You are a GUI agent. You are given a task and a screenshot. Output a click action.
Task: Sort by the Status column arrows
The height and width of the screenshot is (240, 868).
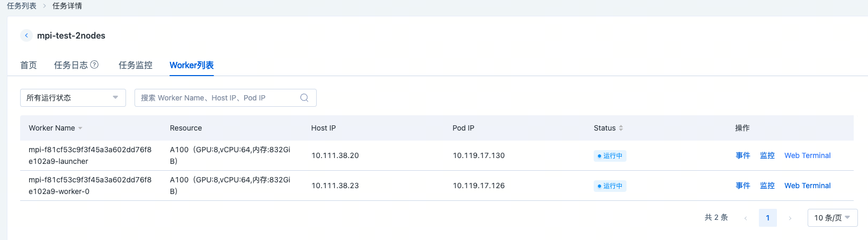point(621,128)
